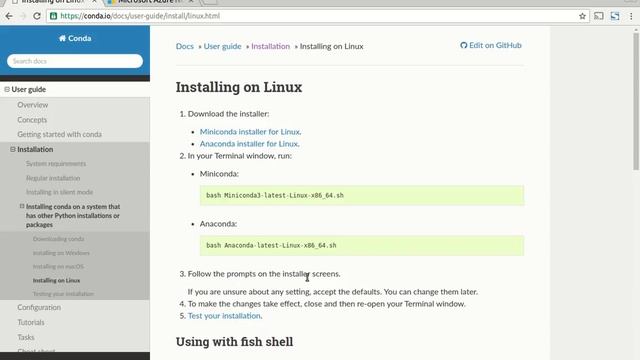Click the bash Miniconda3 command code block
640x360 pixels.
[x=362, y=196]
